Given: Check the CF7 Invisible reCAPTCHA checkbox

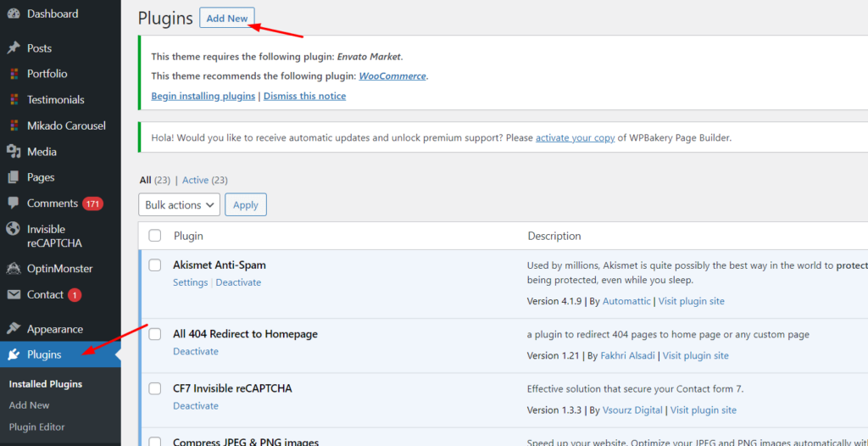Looking at the screenshot, I should [155, 388].
